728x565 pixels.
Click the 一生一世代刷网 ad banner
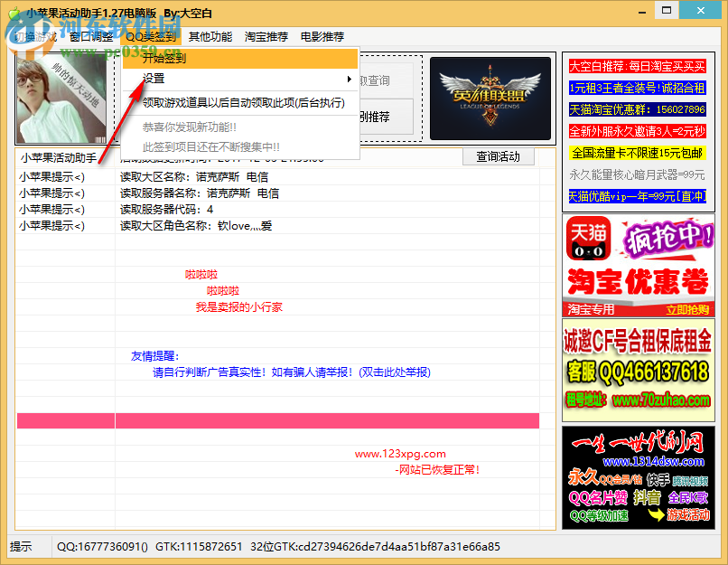point(638,477)
